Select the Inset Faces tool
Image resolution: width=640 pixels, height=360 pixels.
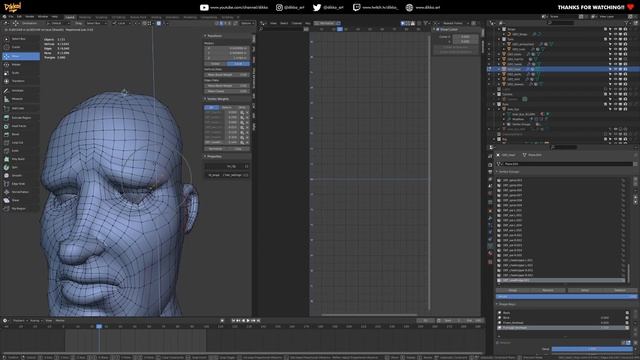point(20,126)
